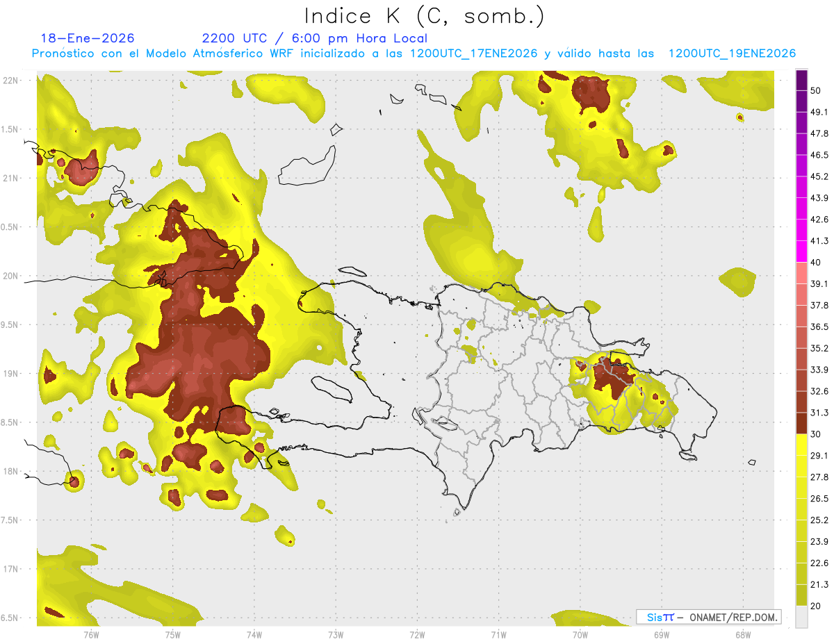Click the '50' colorbar value

point(816,90)
